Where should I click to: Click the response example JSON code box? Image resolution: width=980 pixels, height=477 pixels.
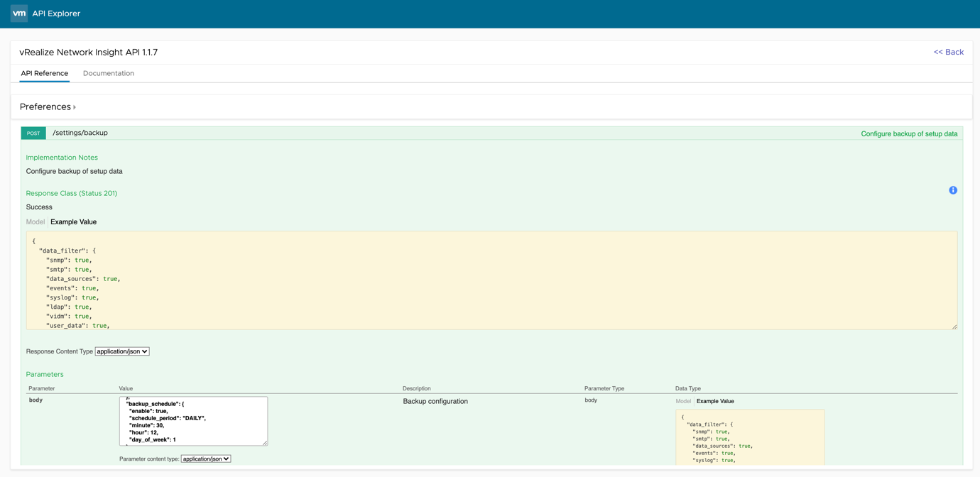[491, 280]
